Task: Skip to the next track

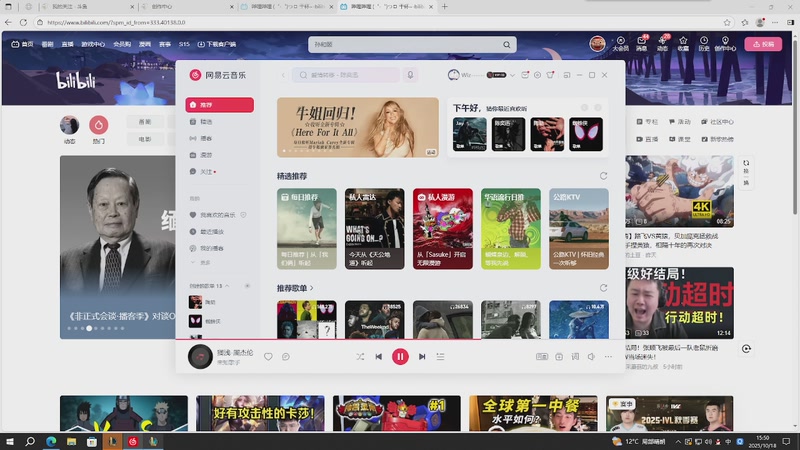Action: point(422,357)
